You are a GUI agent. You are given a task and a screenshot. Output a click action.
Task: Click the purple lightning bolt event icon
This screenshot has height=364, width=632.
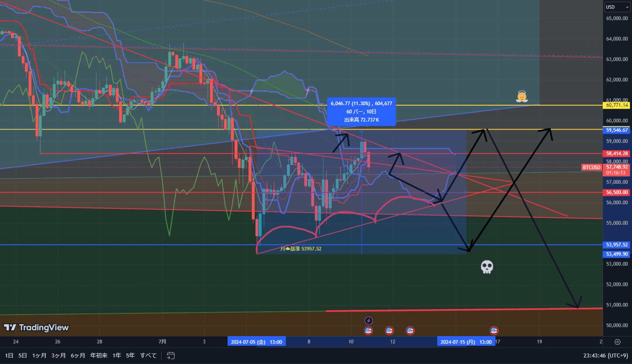[x=368, y=321]
